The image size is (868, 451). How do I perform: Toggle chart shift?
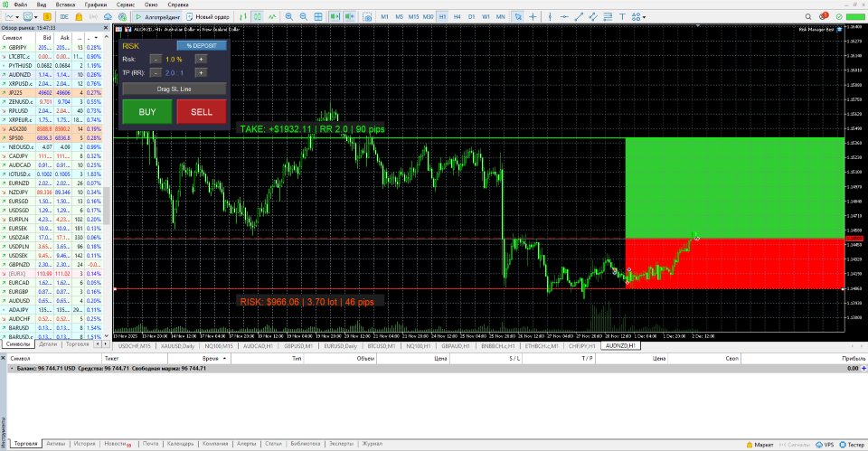(x=349, y=16)
